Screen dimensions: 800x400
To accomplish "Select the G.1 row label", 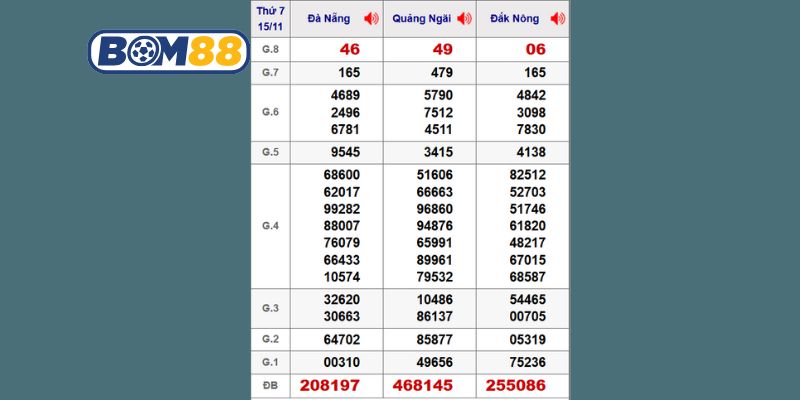I will pos(270,362).
